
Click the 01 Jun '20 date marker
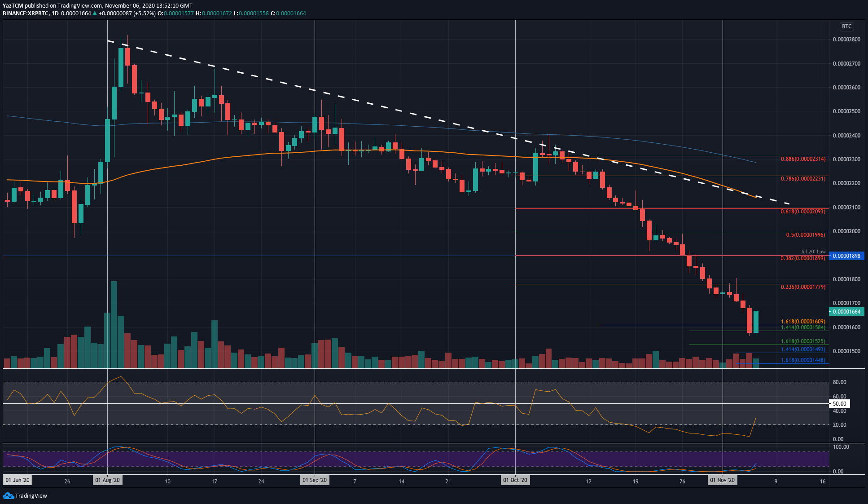coord(18,480)
